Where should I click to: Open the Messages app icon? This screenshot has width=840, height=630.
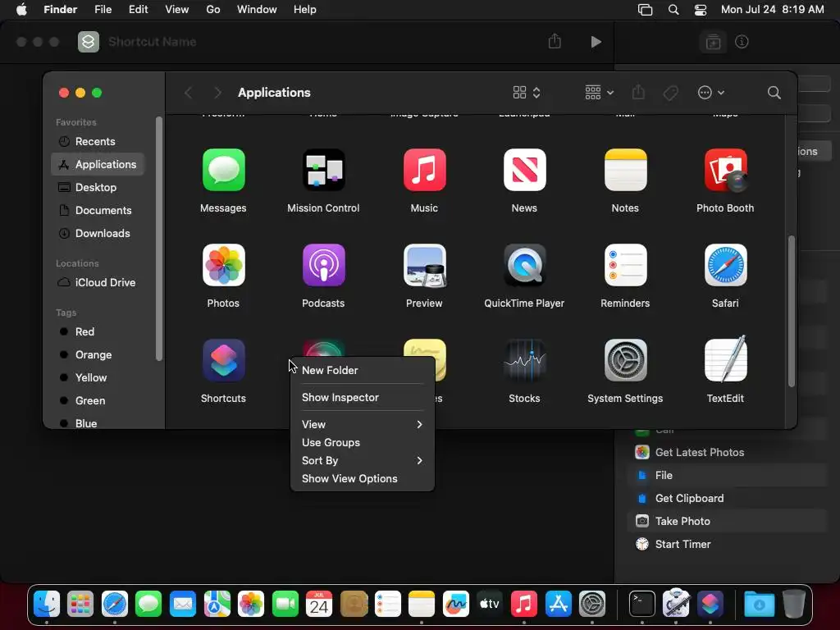223,170
